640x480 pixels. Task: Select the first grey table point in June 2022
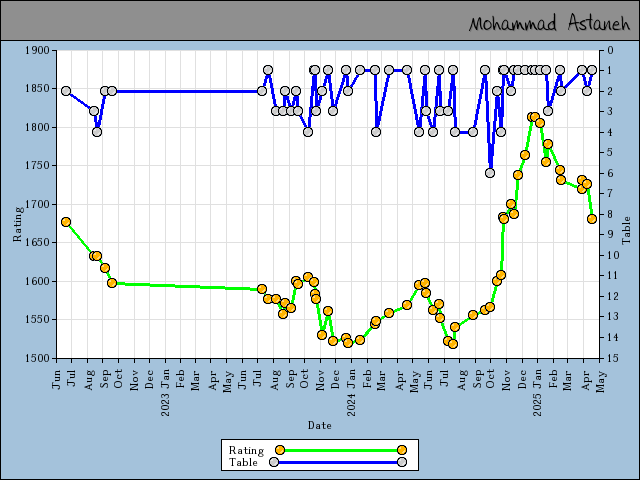[x=66, y=91]
